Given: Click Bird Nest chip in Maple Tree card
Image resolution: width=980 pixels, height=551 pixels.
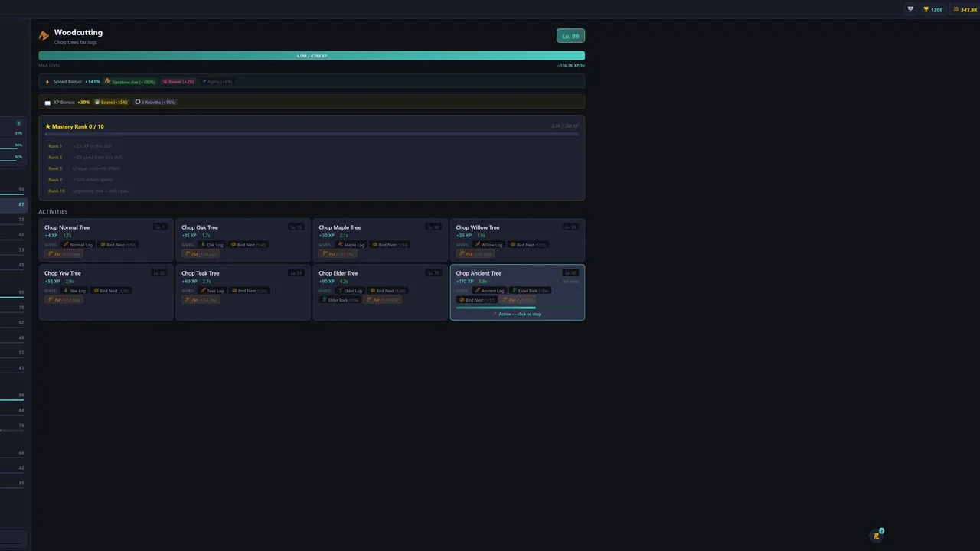Looking at the screenshot, I should (x=390, y=245).
